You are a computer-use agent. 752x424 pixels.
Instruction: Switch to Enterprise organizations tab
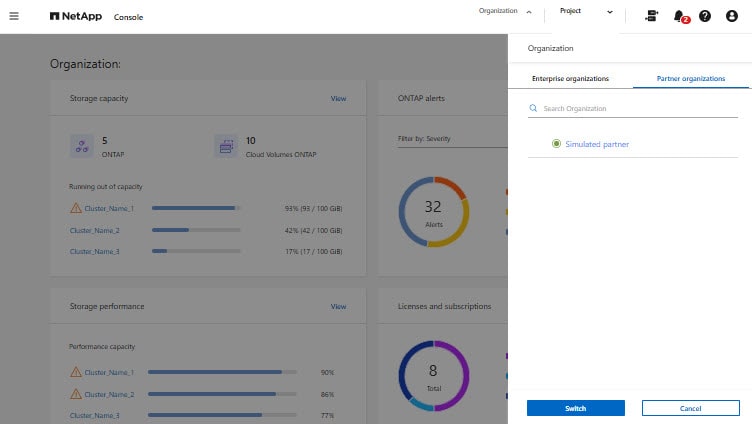click(x=570, y=78)
